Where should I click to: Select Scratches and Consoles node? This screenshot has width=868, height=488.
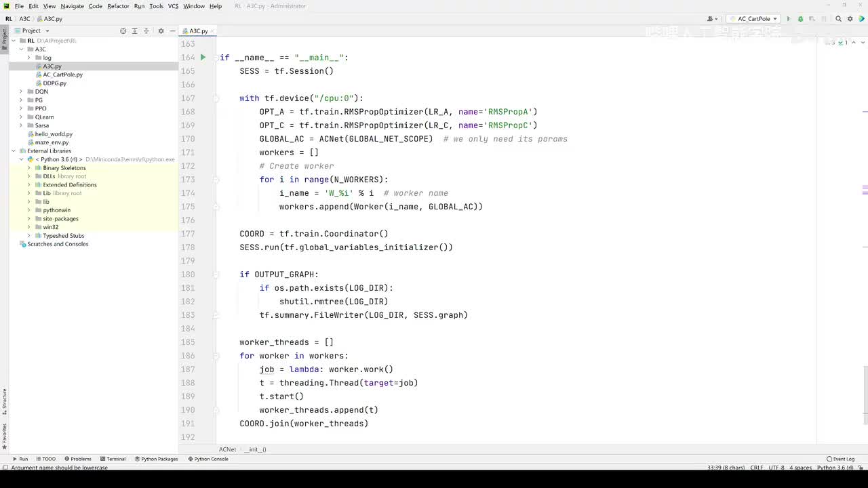click(x=58, y=244)
